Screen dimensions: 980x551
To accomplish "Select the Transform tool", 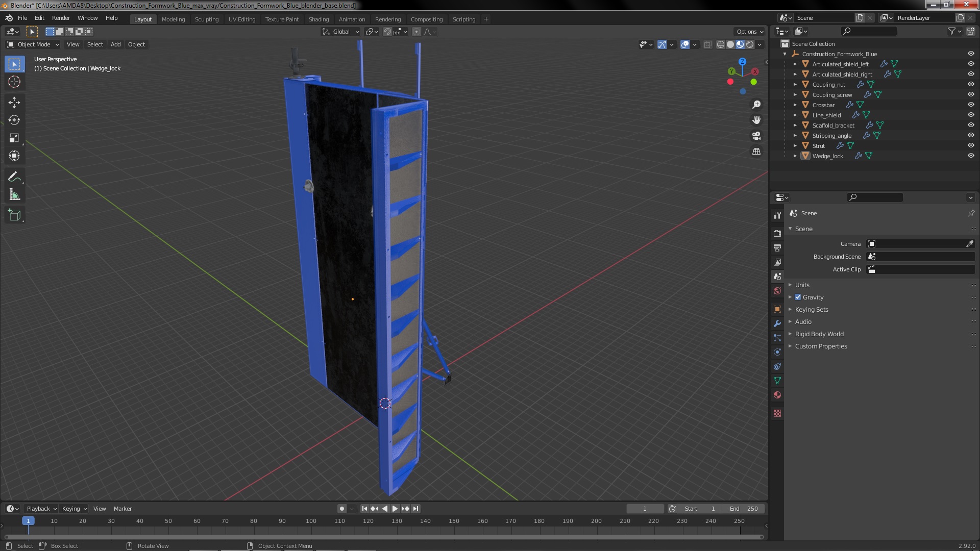I will click(14, 156).
